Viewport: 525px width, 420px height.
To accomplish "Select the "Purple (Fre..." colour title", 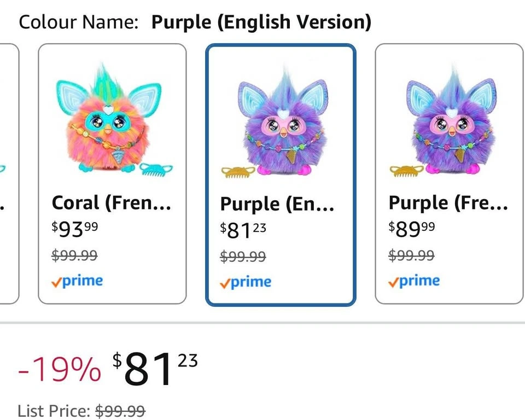I will point(448,203).
